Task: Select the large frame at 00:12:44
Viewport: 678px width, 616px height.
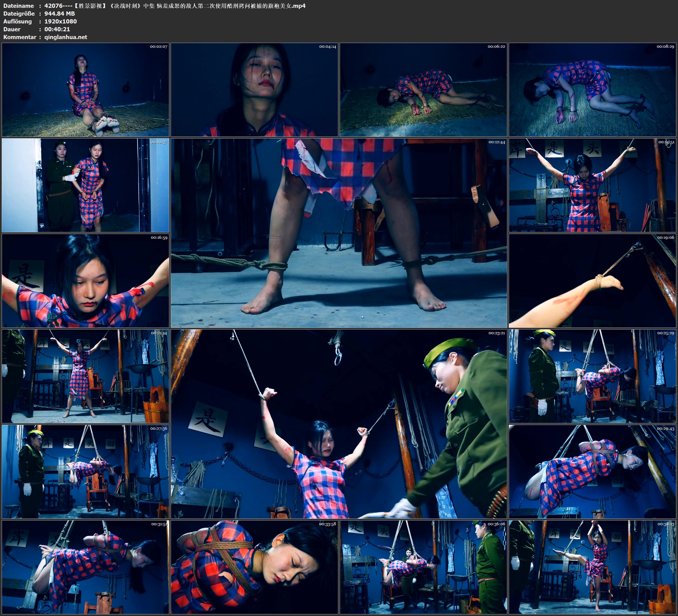Action: click(x=339, y=233)
